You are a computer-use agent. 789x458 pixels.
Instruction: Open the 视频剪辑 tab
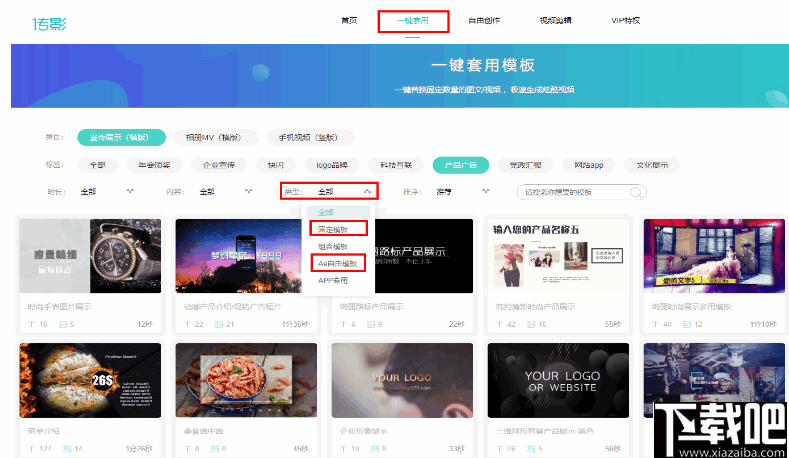556,21
